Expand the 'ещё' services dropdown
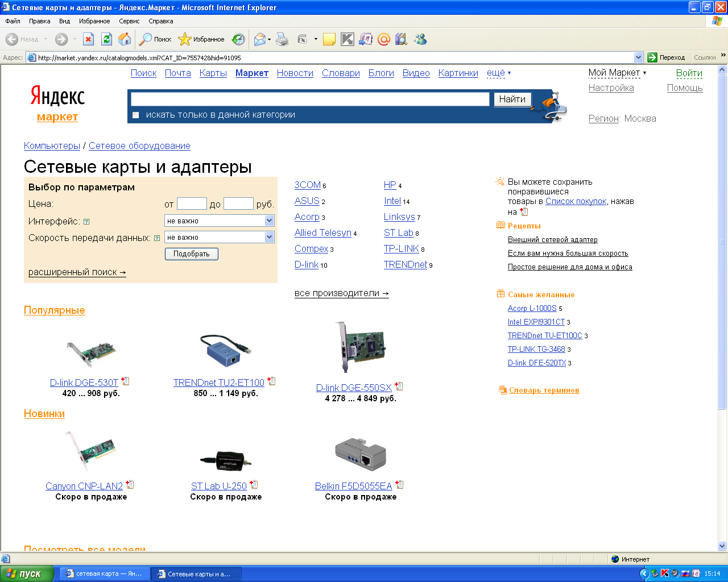 (499, 73)
